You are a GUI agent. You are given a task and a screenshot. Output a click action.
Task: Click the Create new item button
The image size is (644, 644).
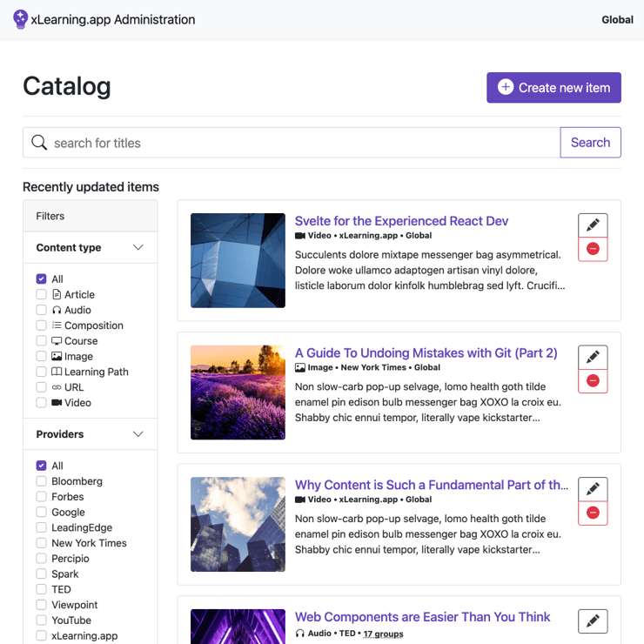coord(553,88)
